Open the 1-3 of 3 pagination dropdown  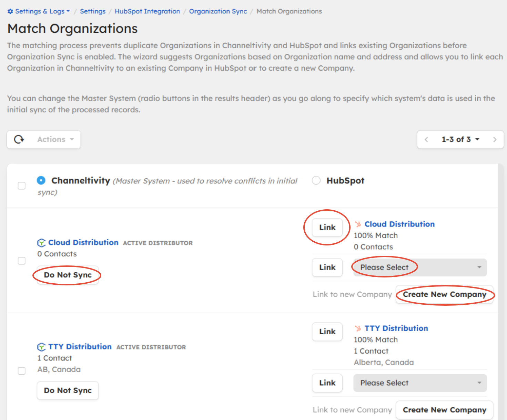460,139
